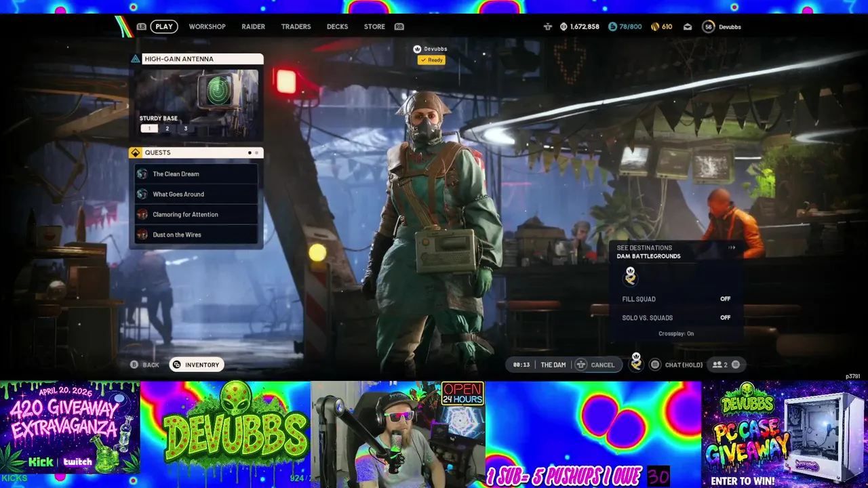This screenshot has width=868, height=488.
Task: Click the Kick logo on giveaway banner
Action: [41, 462]
